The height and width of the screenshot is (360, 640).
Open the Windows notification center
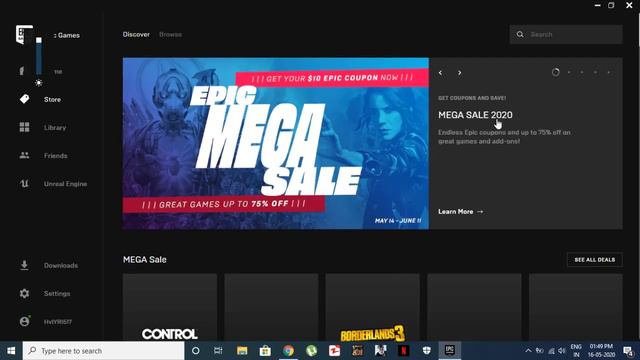pos(629,351)
